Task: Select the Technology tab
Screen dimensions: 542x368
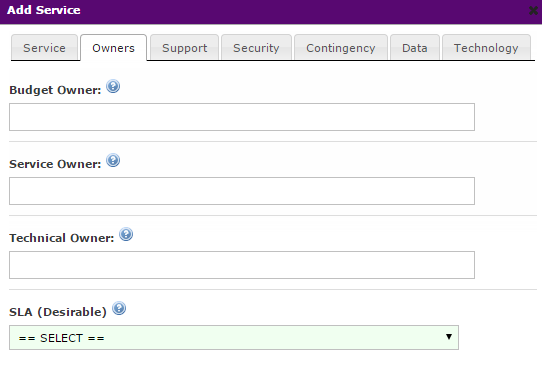Action: [486, 48]
